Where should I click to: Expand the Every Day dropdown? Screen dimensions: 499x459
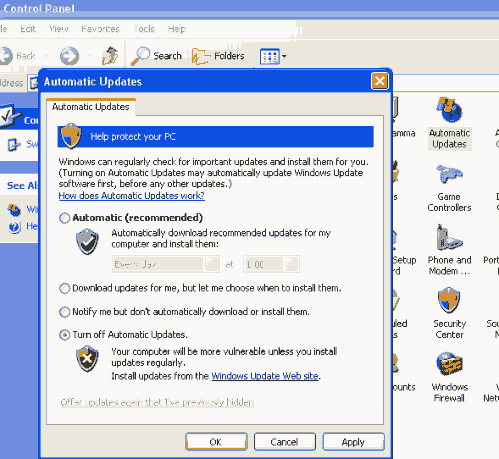[x=211, y=264]
